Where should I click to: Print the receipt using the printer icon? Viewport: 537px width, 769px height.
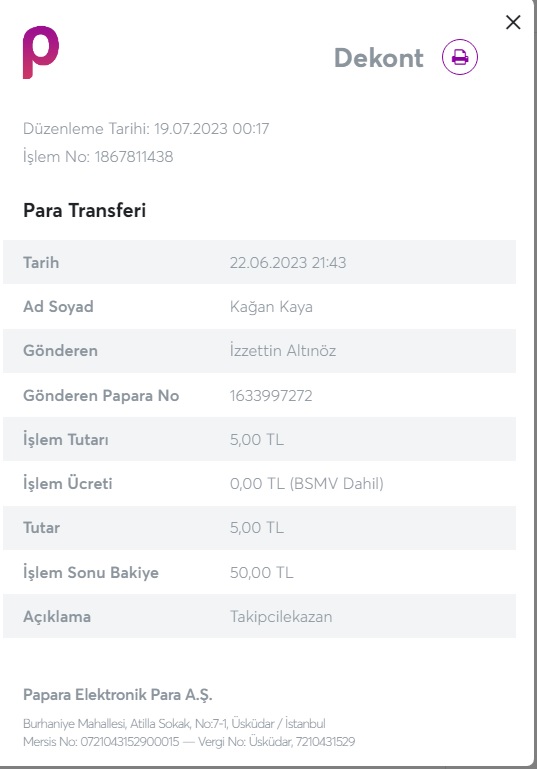460,57
